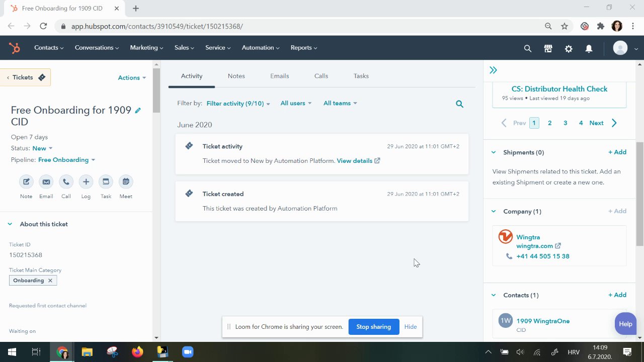Switch to the Calls tab

pos(321,76)
